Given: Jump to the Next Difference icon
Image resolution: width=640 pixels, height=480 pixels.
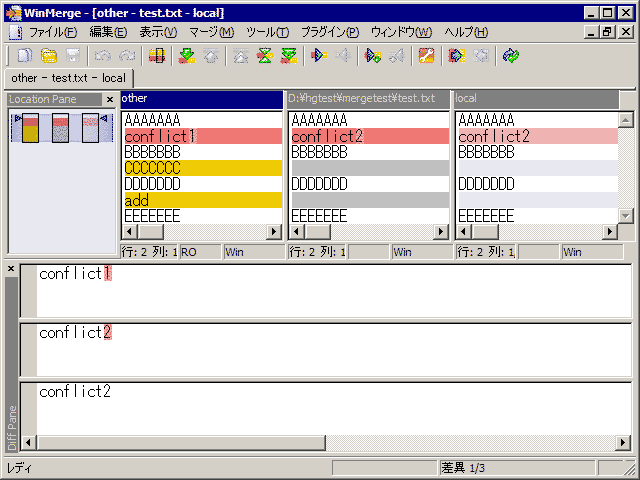Looking at the screenshot, I should [187, 56].
